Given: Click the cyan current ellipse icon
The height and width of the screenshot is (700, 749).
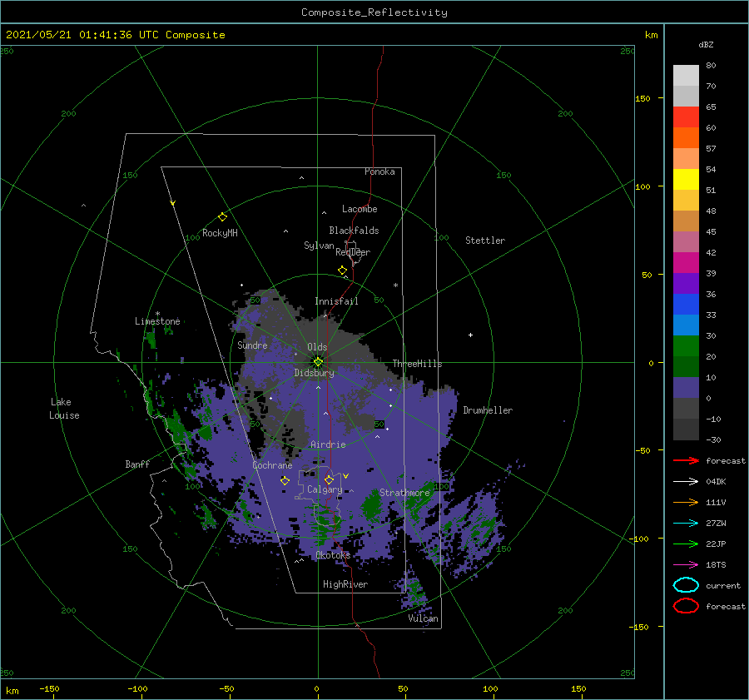Looking at the screenshot, I should point(686,585).
